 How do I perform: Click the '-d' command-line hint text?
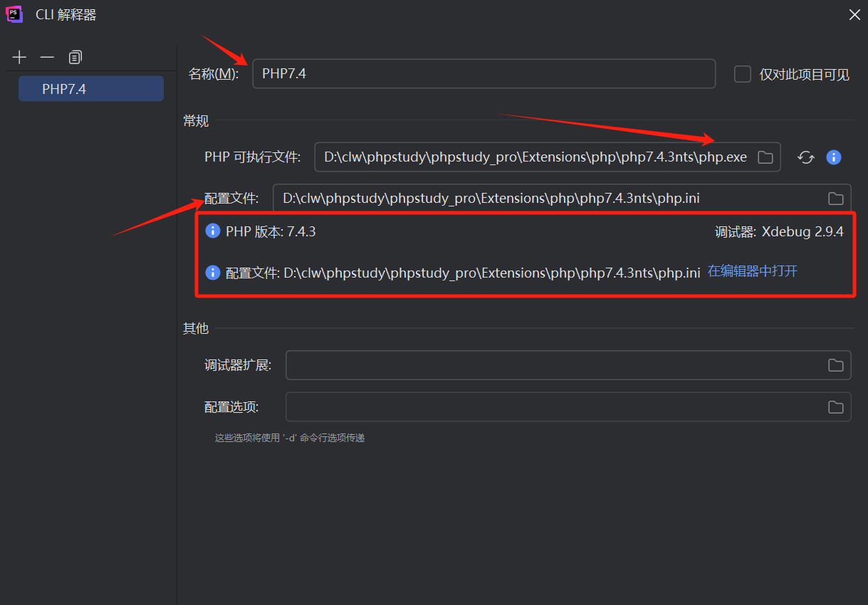point(290,438)
